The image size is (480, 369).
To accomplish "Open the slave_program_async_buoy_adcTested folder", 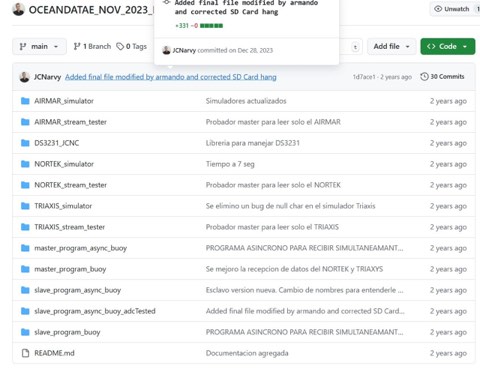I will click(95, 311).
